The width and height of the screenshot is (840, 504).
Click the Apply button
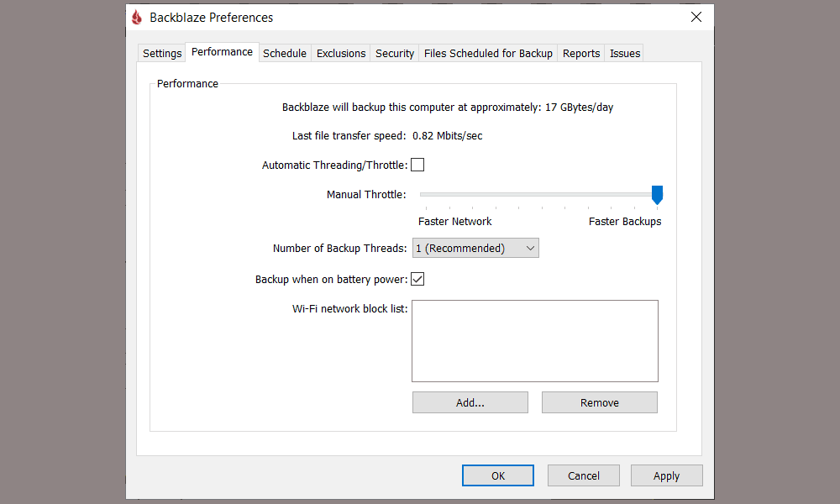666,475
